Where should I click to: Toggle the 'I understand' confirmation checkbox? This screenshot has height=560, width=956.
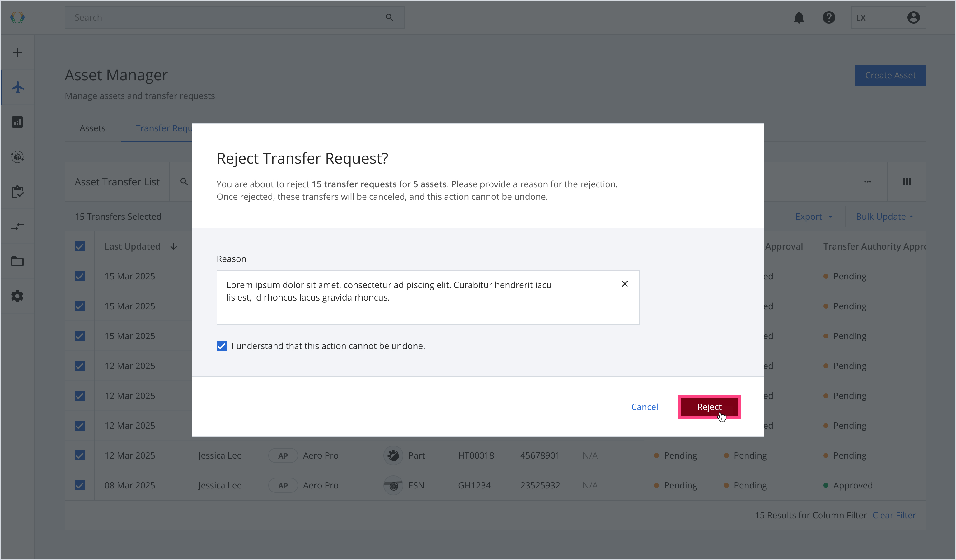(222, 346)
